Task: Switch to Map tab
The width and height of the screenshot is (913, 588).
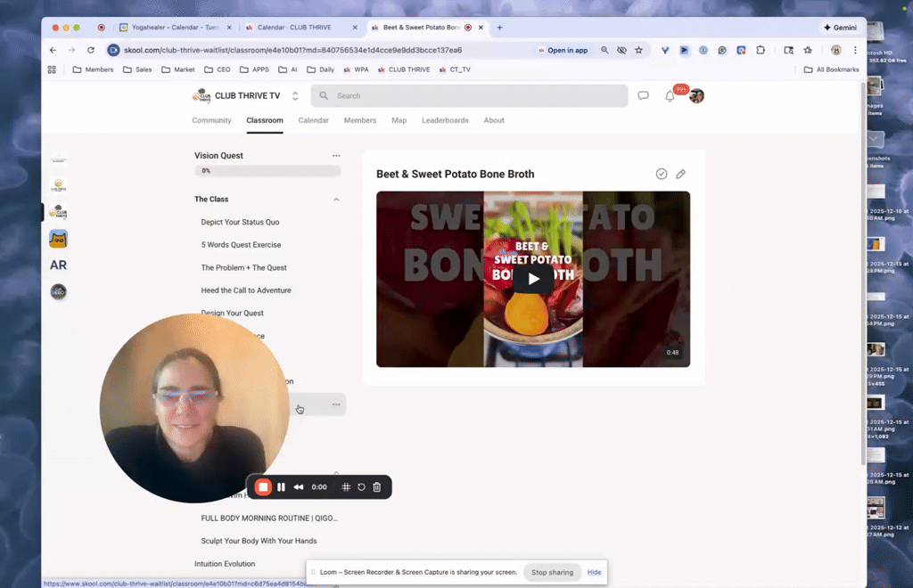Action: tap(399, 120)
